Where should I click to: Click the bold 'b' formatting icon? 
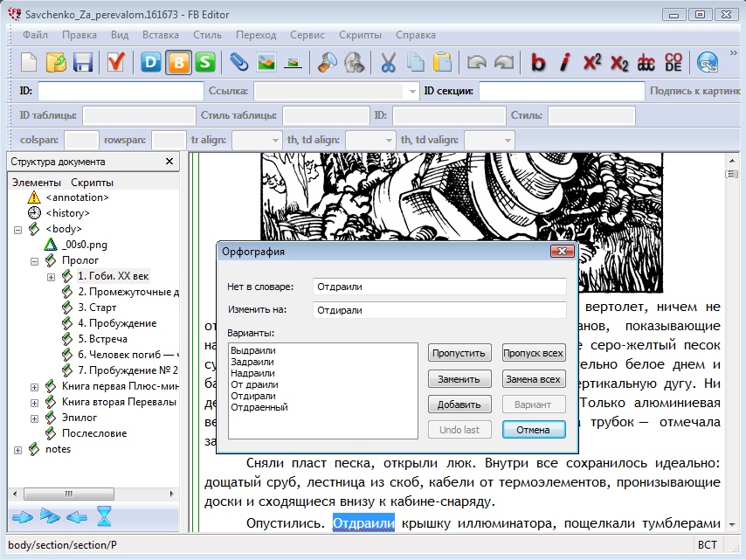pyautogui.click(x=538, y=62)
